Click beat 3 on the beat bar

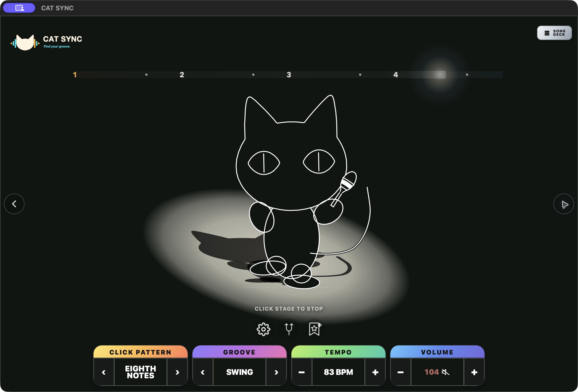pyautogui.click(x=289, y=75)
